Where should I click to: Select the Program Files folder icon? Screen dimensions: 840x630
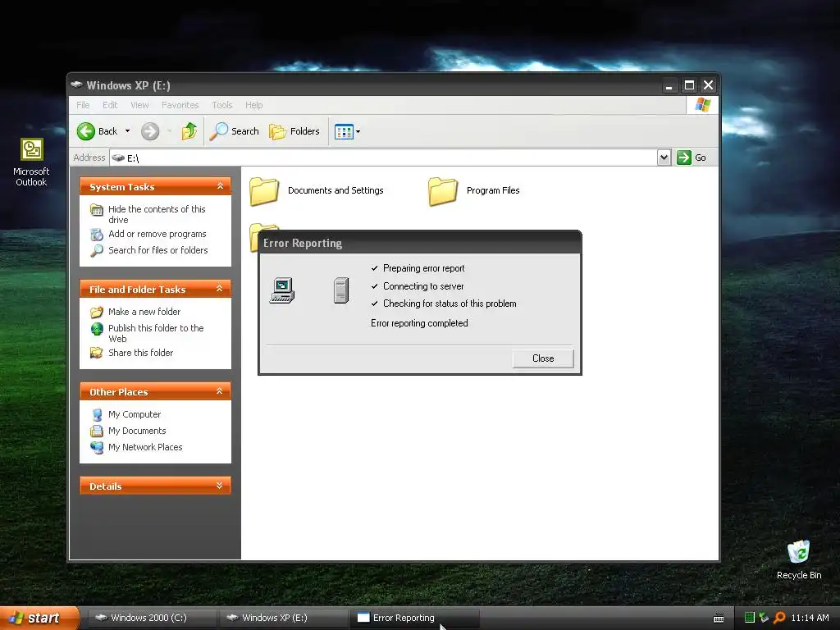tap(442, 191)
